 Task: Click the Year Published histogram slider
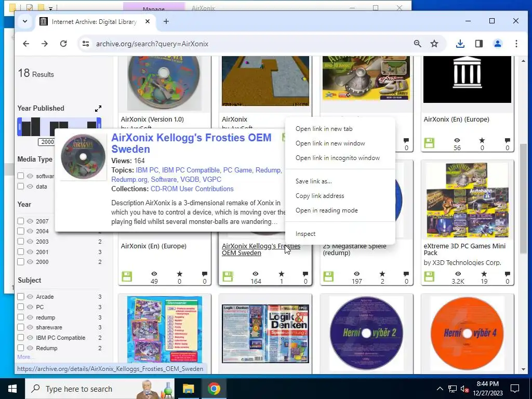(59, 127)
